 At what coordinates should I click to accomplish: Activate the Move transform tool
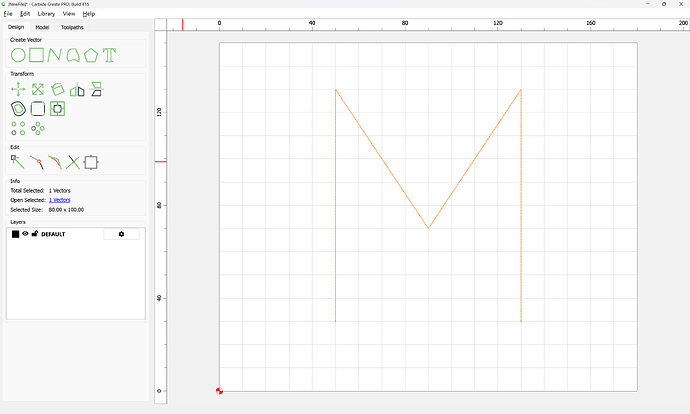(18, 89)
